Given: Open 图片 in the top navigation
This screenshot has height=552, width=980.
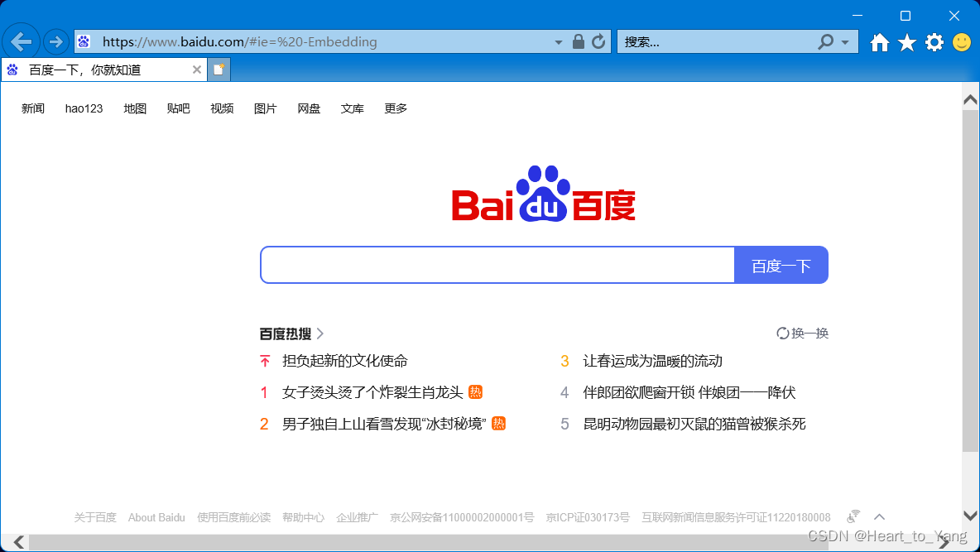Looking at the screenshot, I should click(265, 108).
